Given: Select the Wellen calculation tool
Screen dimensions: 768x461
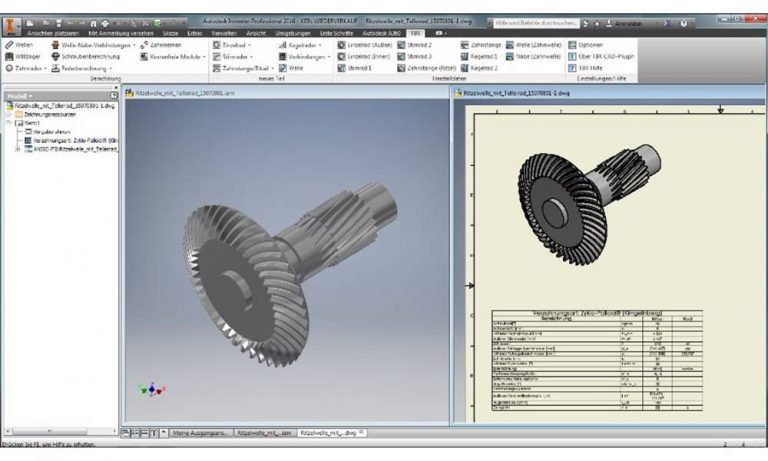Looking at the screenshot, I should (20, 45).
